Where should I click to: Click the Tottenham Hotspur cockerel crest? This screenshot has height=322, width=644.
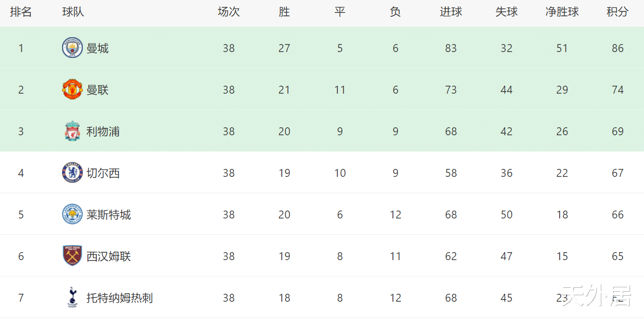point(72,298)
